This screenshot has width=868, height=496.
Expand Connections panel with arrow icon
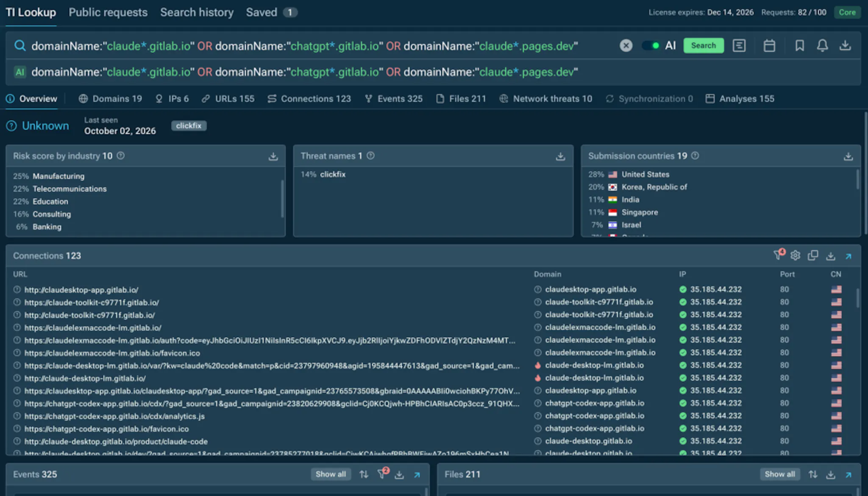click(849, 256)
